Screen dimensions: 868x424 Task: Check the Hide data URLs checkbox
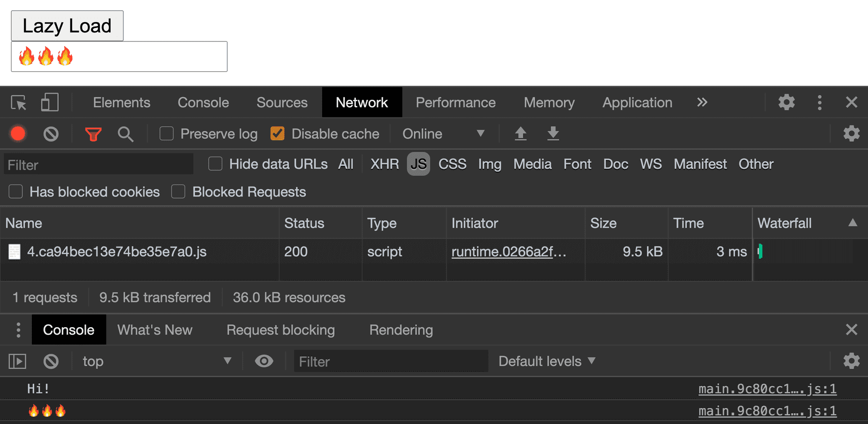215,164
